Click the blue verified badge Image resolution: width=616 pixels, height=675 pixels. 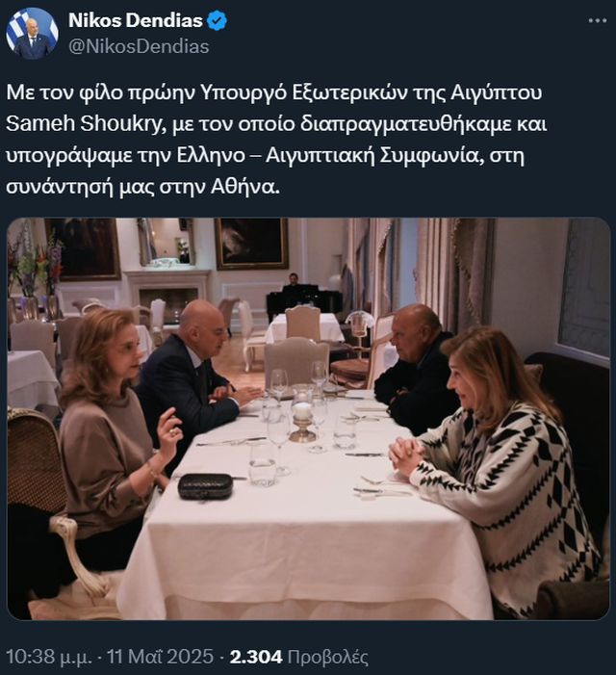click(x=218, y=20)
